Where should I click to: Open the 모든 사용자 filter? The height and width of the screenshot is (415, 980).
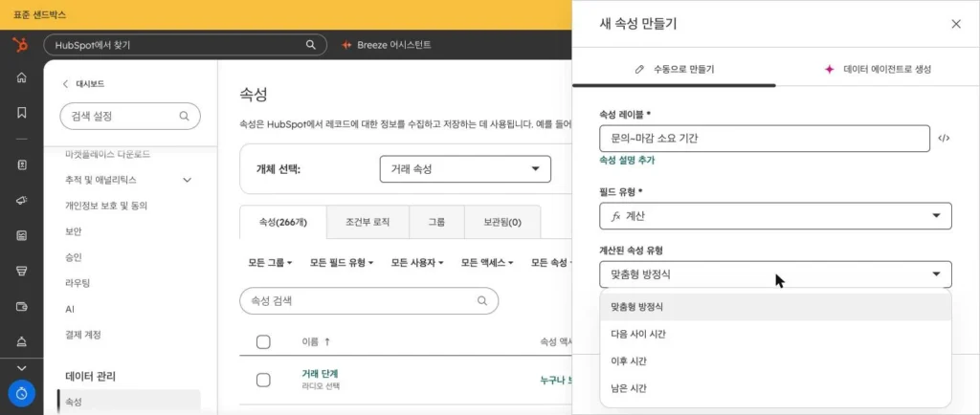[417, 263]
